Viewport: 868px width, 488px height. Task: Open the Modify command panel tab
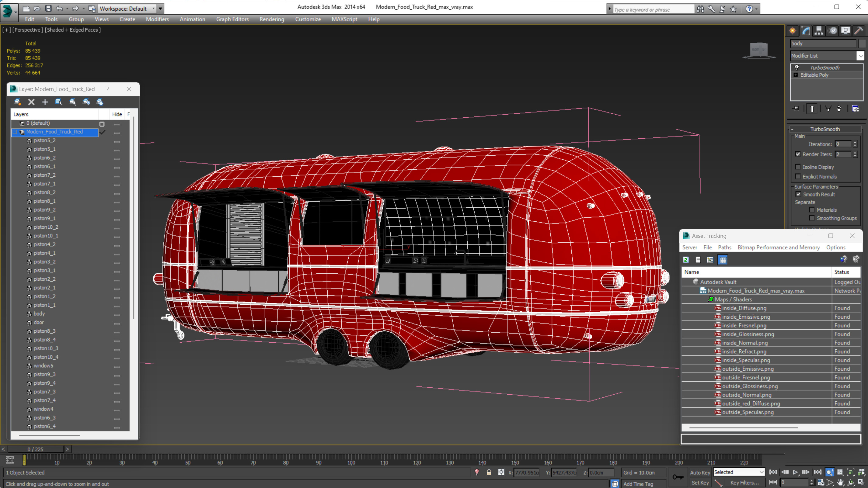point(805,31)
